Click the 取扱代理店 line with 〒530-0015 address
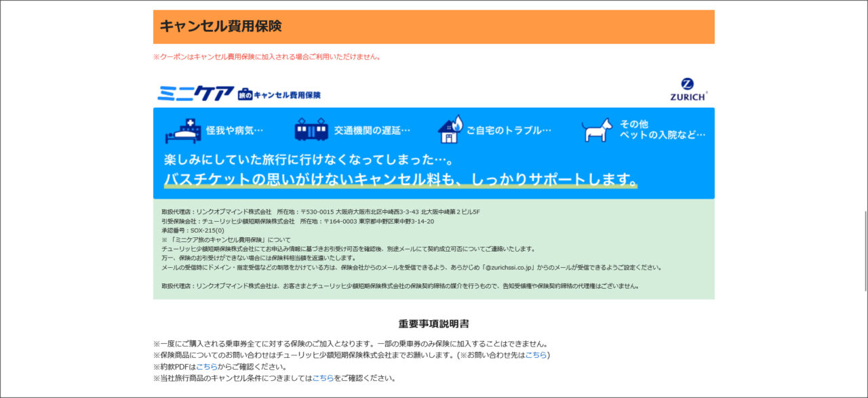The height and width of the screenshot is (398, 868). 321,212
